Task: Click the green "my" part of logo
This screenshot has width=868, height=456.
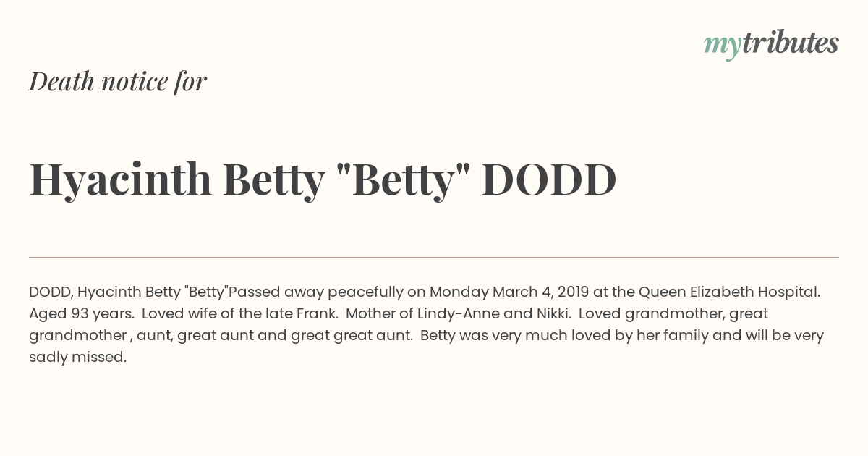Action: point(722,46)
